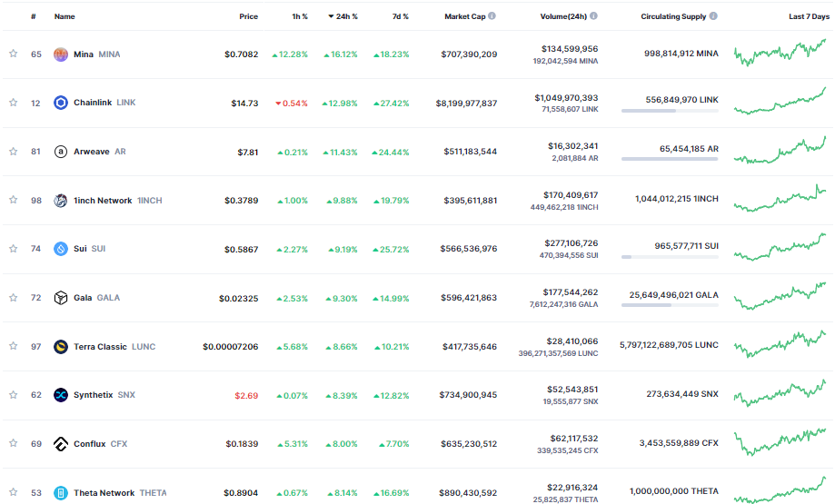This screenshot has width=835, height=504.
Task: Click the Arweave coin logo
Action: point(61,152)
